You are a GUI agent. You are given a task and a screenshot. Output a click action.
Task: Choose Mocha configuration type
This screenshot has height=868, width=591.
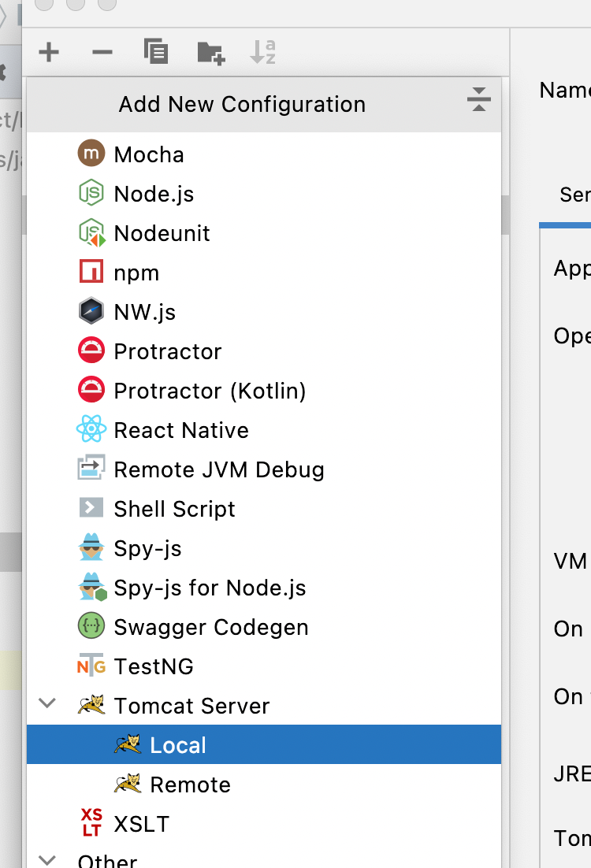pyautogui.click(x=148, y=154)
